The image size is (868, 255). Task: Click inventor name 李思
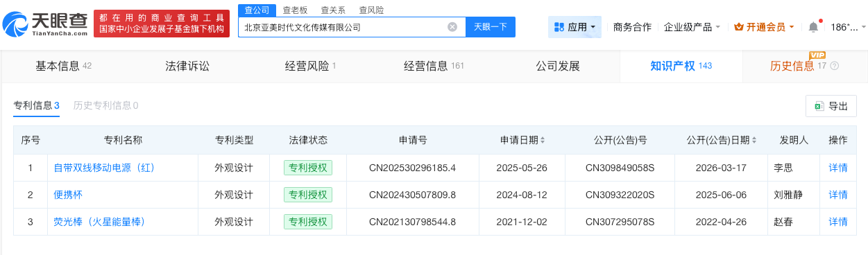(783, 167)
